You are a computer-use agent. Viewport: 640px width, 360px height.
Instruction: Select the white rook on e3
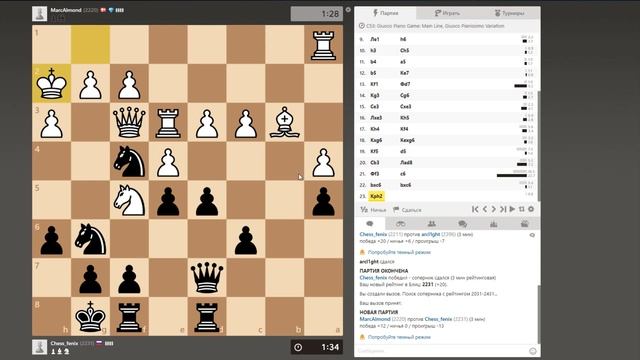click(168, 122)
